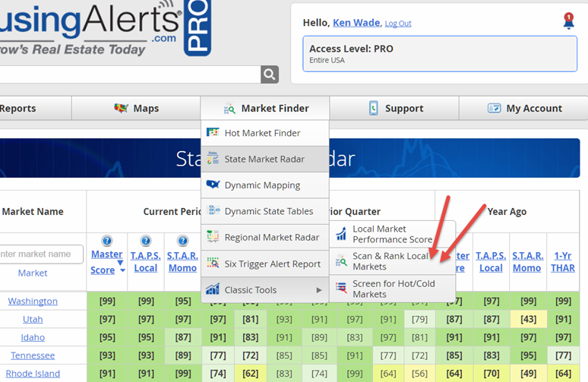The image size is (588, 382).
Task: Choose Screen for Hot/Cold Markets
Action: [x=393, y=289]
